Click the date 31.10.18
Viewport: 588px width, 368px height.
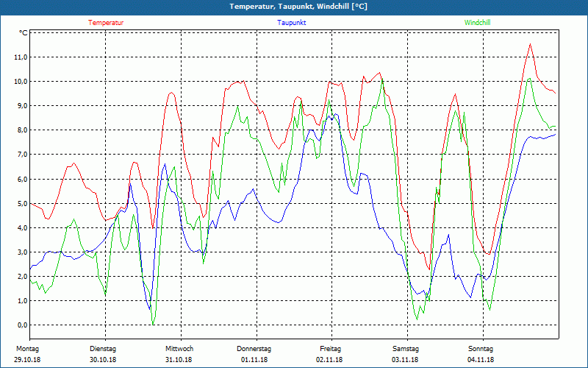[179, 360]
